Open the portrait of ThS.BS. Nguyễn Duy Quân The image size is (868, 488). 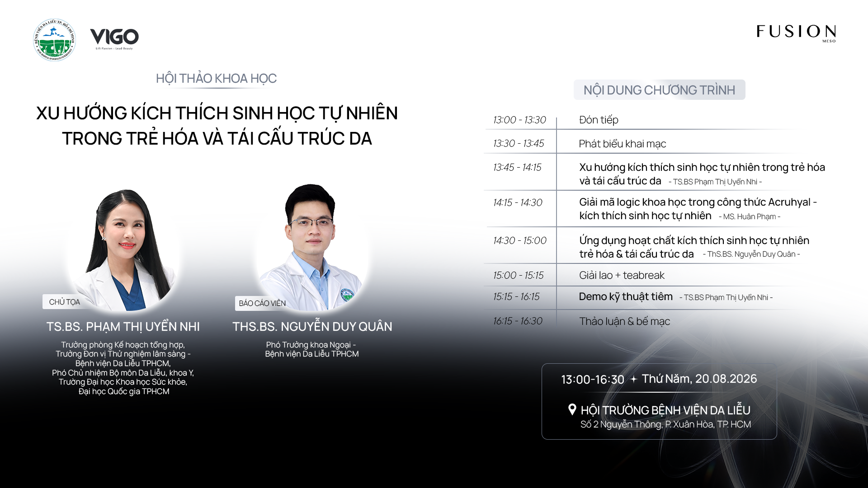click(311, 247)
